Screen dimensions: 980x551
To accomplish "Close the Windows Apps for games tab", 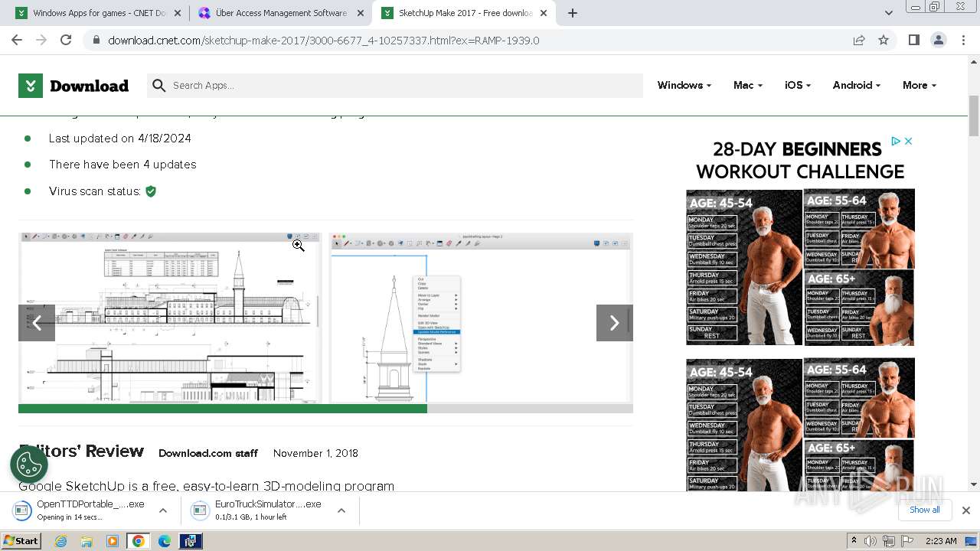I will click(x=178, y=13).
